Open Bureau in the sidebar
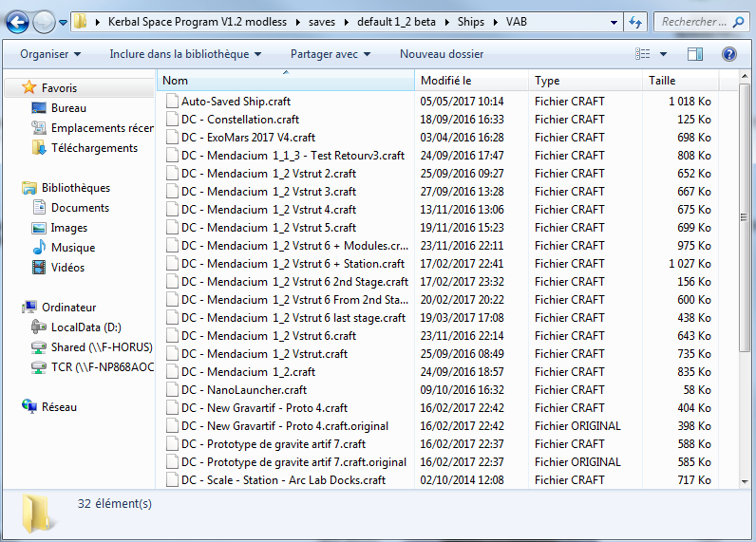 click(68, 108)
